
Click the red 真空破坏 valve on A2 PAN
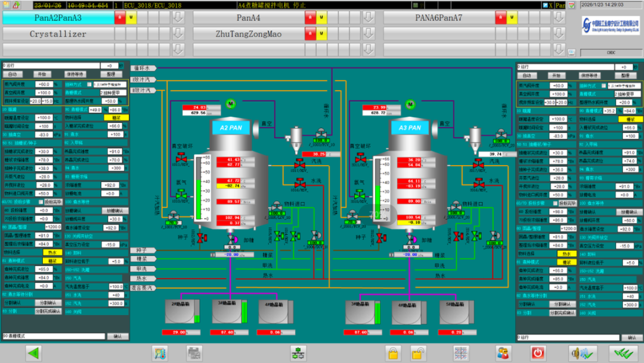point(181,158)
